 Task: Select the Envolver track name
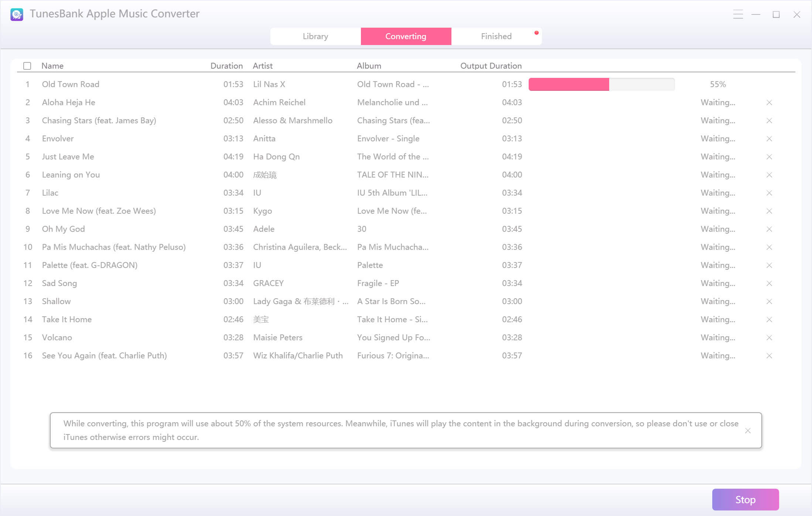pos(58,138)
